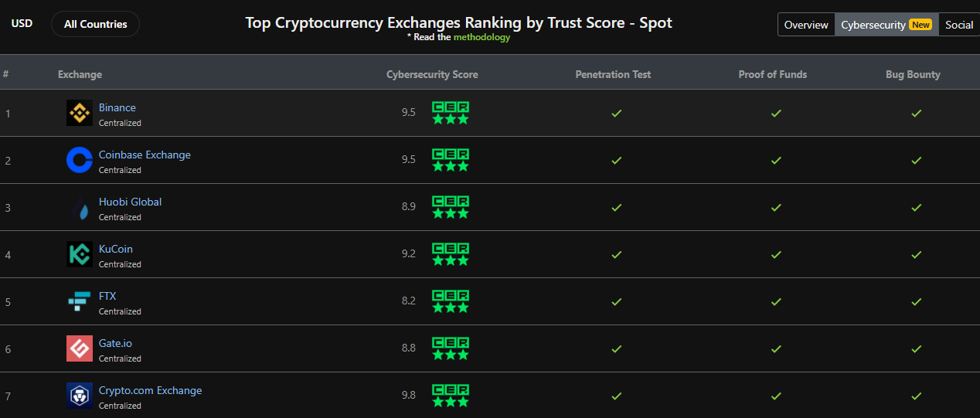Open the Binance exchange link
The width and height of the screenshot is (980, 418).
(x=117, y=107)
